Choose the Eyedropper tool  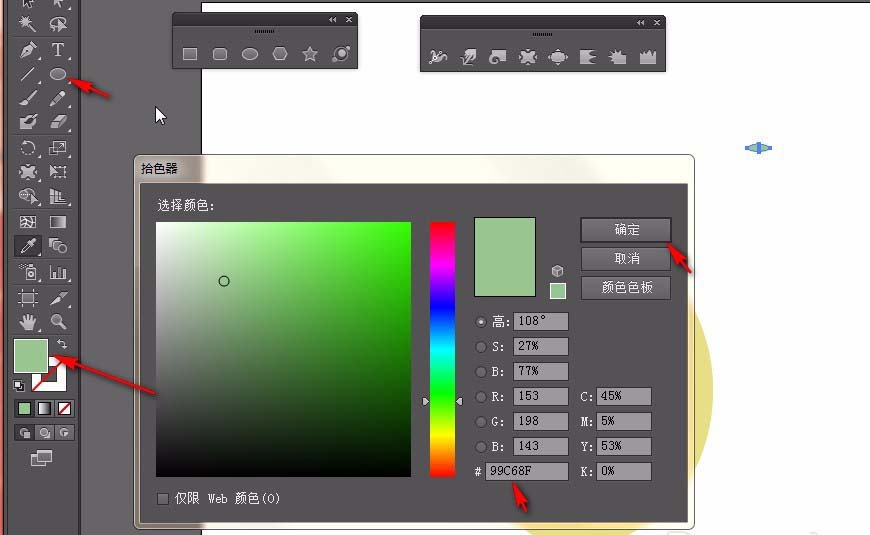coord(28,246)
